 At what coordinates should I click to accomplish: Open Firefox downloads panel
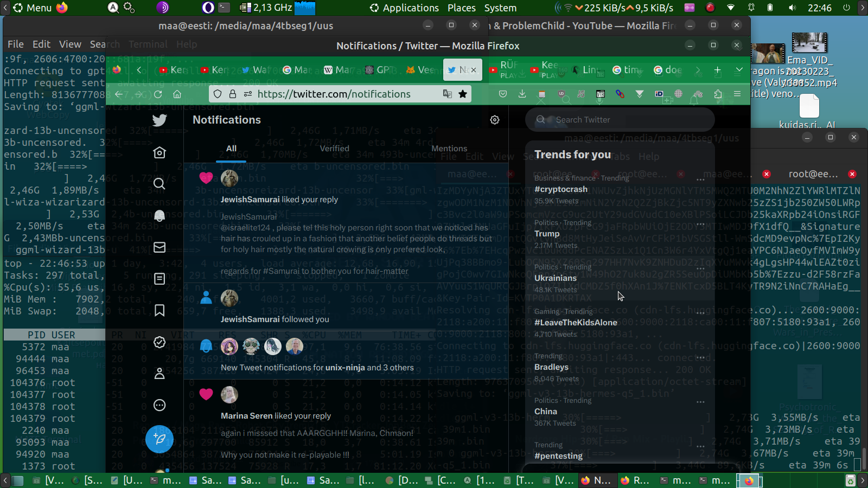[522, 94]
